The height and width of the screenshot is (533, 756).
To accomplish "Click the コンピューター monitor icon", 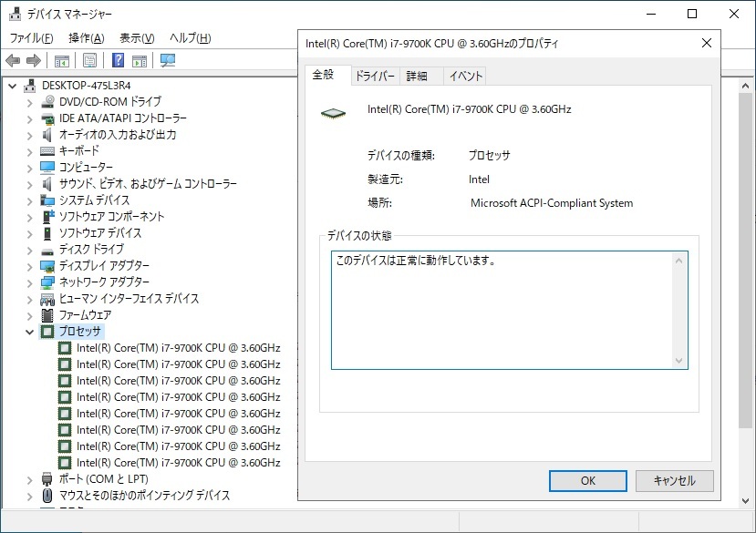I will tap(47, 168).
